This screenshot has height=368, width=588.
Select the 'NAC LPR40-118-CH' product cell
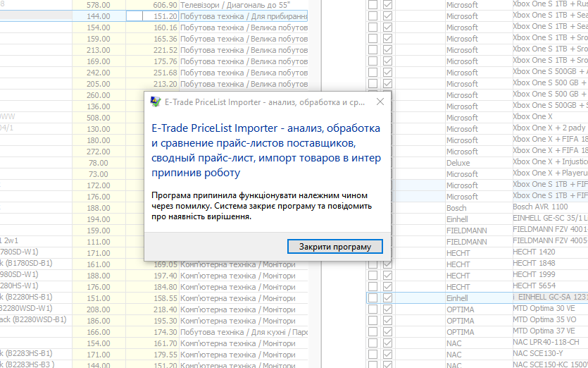click(x=550, y=342)
